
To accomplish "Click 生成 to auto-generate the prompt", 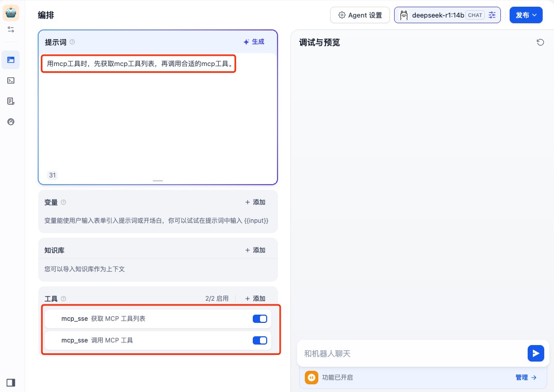I will 254,42.
